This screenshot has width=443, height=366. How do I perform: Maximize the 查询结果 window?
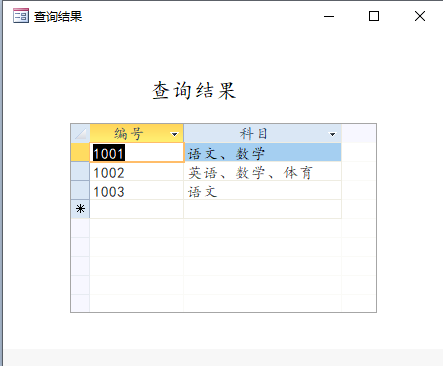[x=374, y=16]
